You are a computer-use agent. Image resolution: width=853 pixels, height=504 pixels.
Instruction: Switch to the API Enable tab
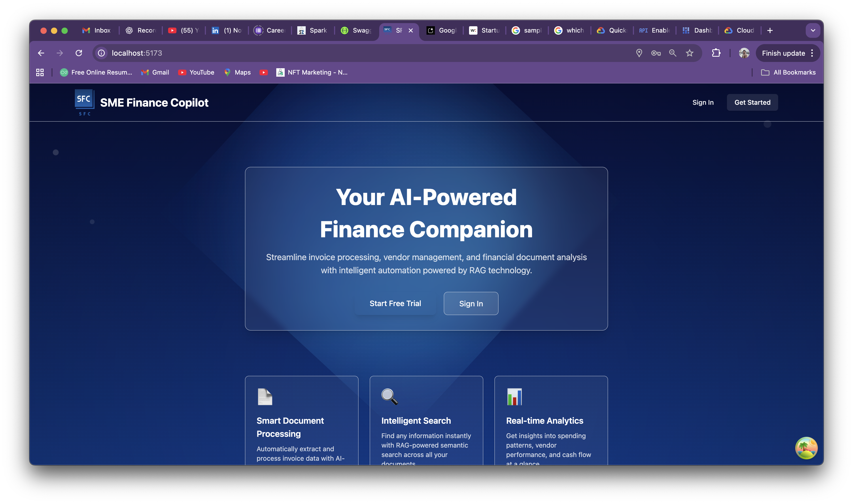click(x=655, y=30)
